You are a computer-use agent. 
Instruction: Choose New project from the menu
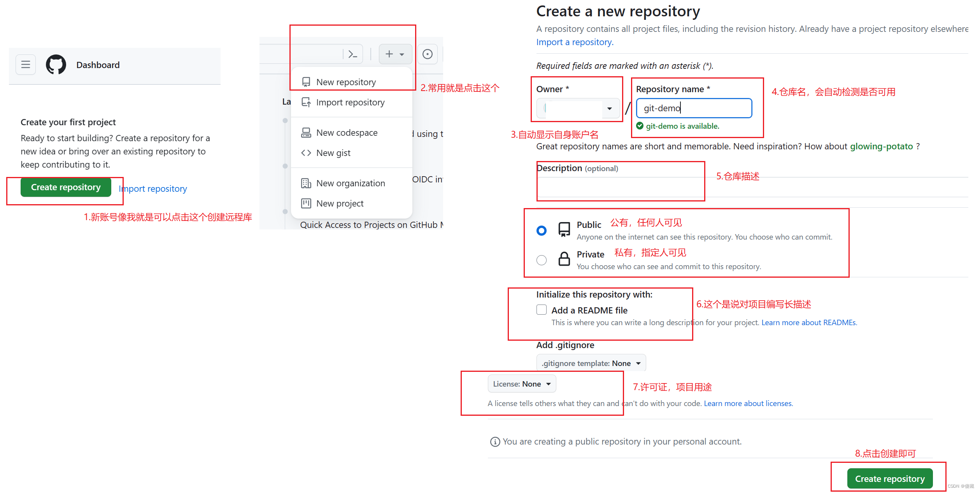352,203
